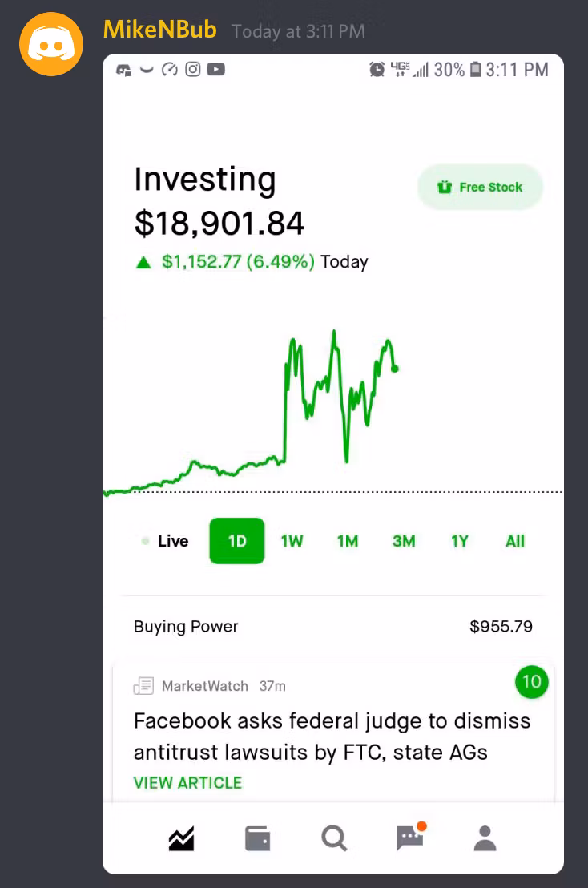Open the wallet tab icon
588x888 pixels.
click(257, 839)
